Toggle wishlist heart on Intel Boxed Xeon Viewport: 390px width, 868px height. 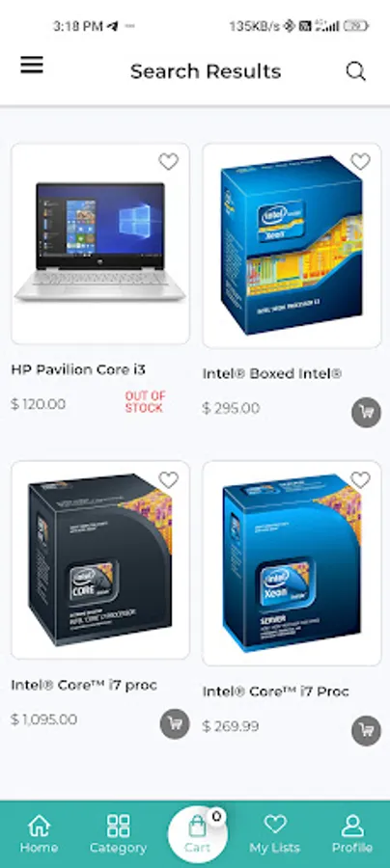(360, 162)
